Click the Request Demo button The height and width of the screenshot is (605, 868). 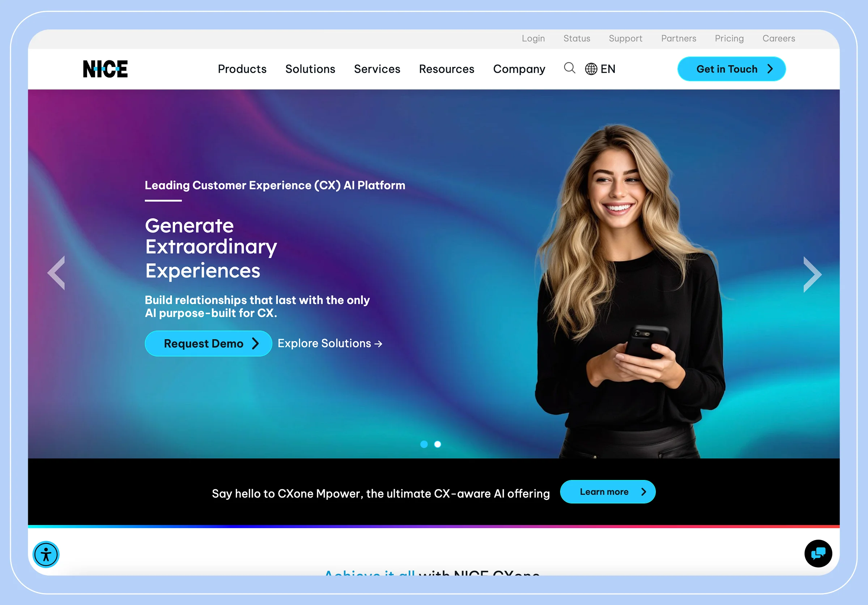[207, 343]
